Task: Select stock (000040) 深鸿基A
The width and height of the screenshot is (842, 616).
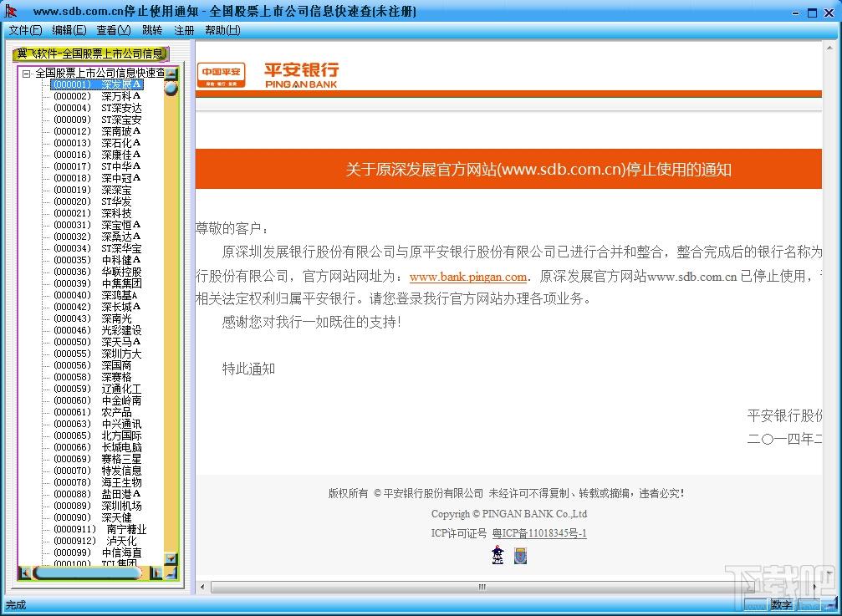Action: [x=96, y=295]
